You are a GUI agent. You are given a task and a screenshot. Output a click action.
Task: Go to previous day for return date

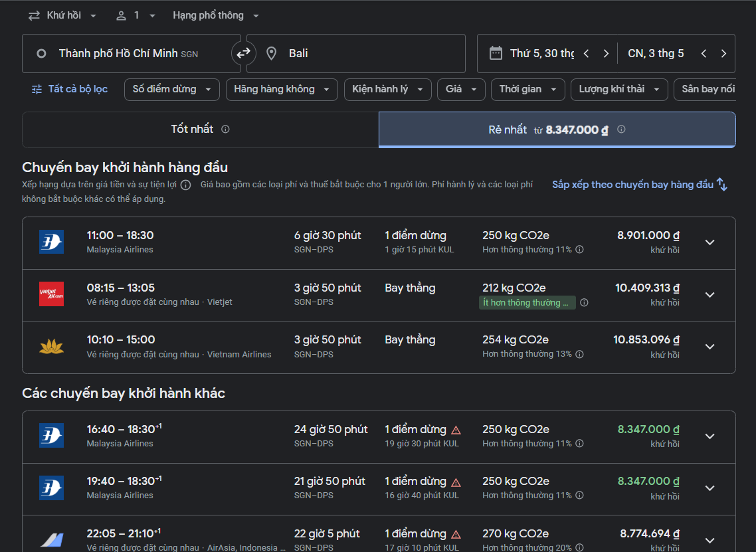click(x=704, y=54)
